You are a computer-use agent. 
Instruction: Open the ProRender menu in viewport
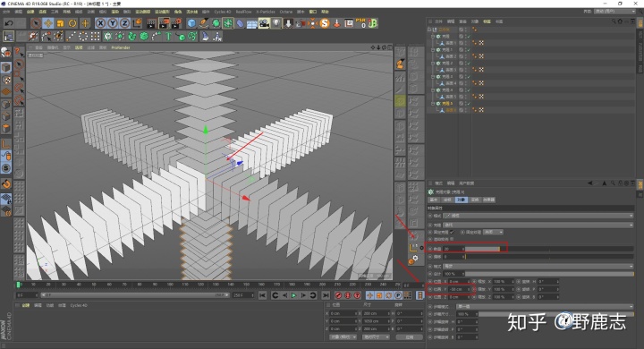[x=121, y=47]
